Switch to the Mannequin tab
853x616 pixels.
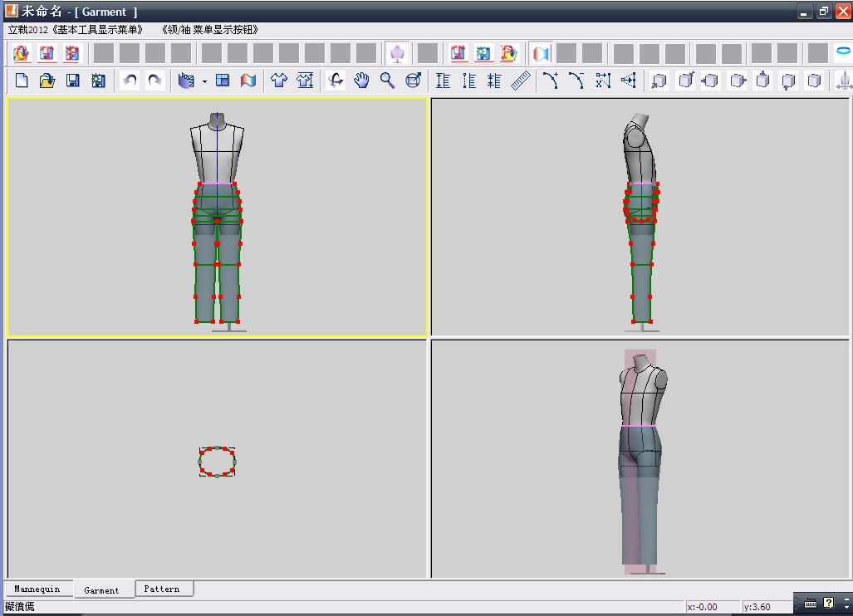[x=37, y=589]
